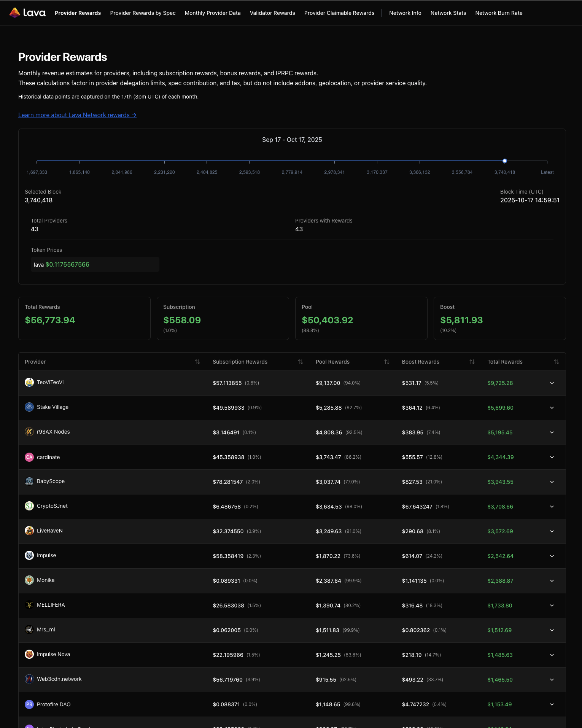The height and width of the screenshot is (728, 582).
Task: Expand TeoViTeoVi row details
Action: (552, 383)
